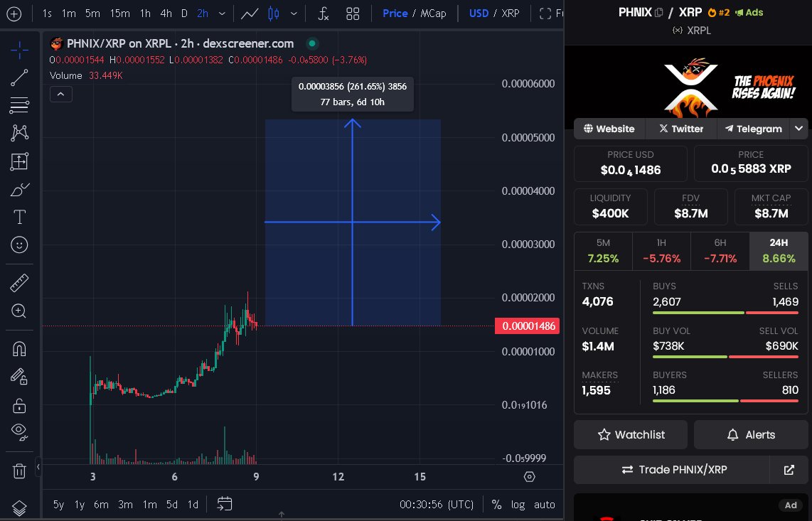
Task: Open the candle style dropdown
Action: coord(294,14)
